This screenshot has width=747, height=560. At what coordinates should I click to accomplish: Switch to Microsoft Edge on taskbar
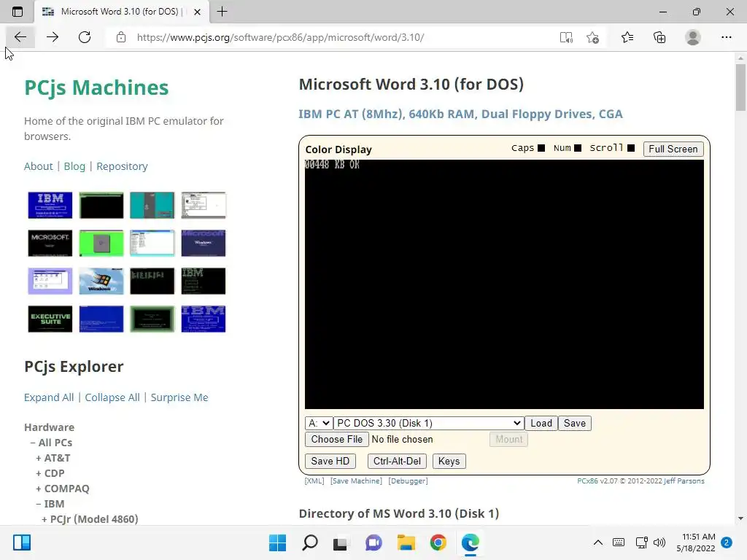click(471, 542)
